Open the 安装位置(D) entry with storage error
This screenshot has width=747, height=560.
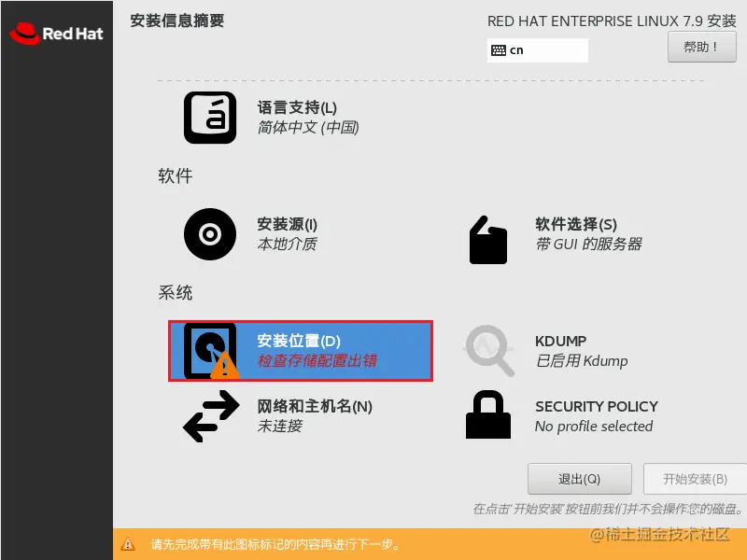(301, 351)
